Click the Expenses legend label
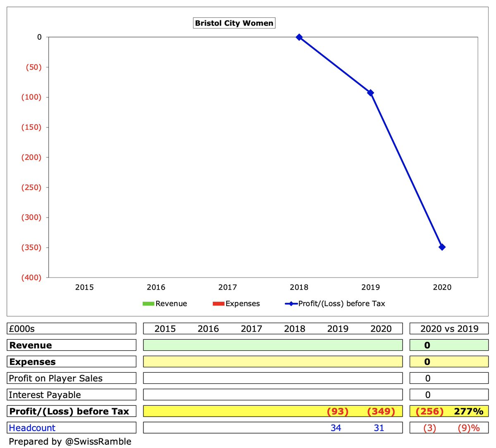 pos(243,304)
